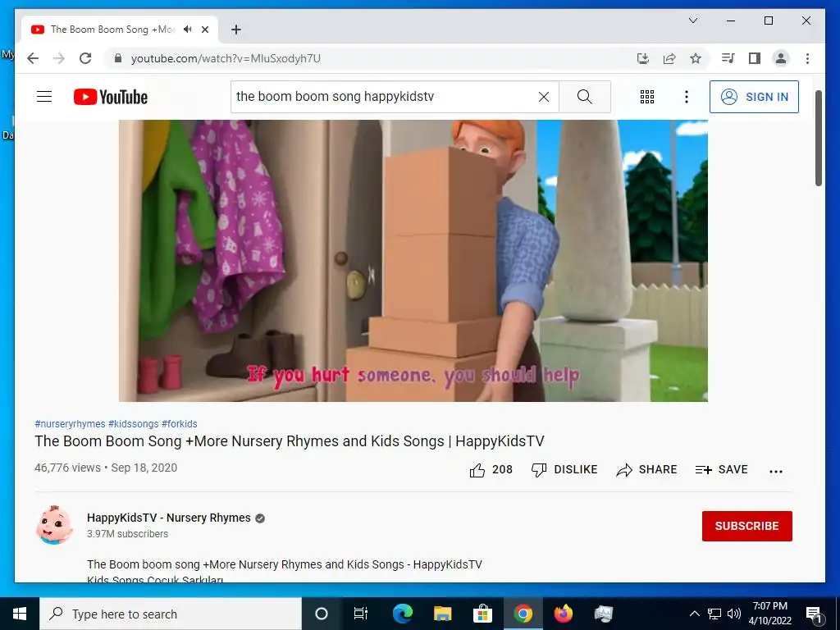Open network status in system tray
Viewport: 840px width, 630px height.
tap(714, 614)
